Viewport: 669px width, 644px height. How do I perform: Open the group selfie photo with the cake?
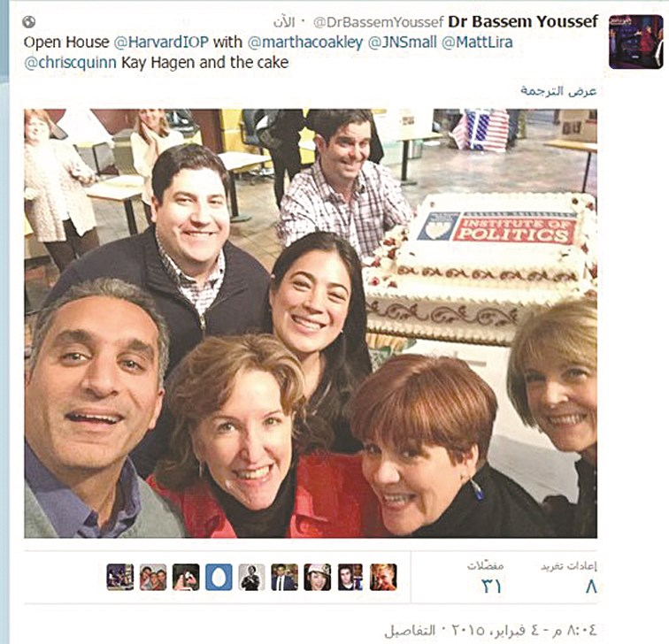click(x=310, y=323)
